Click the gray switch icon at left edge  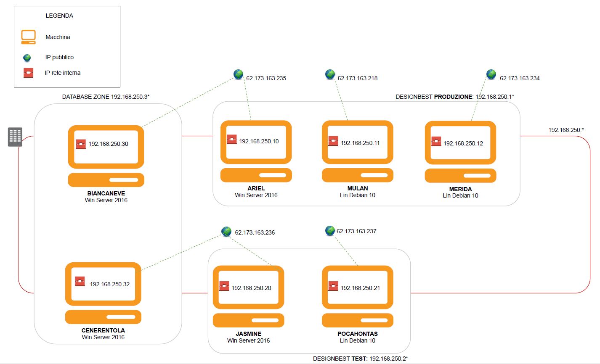15,137
